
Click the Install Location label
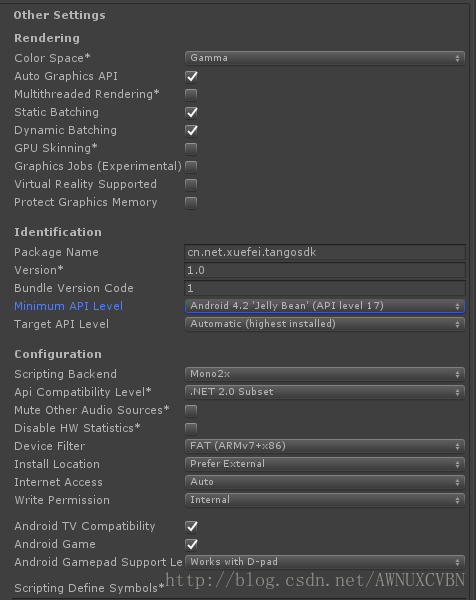(x=57, y=464)
